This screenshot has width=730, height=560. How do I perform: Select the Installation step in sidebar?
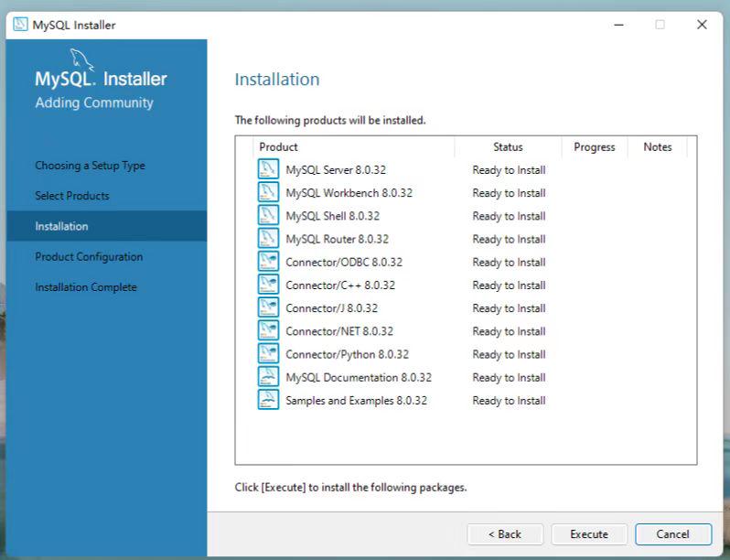(x=107, y=226)
